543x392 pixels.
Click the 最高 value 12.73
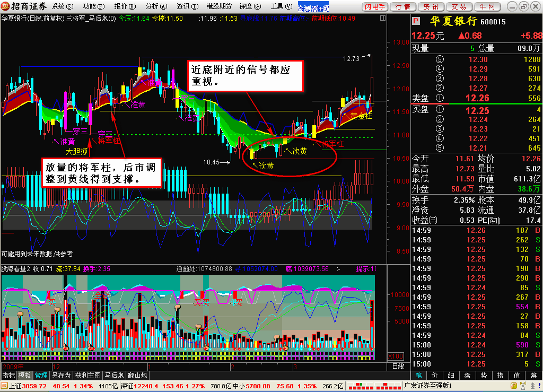pyautogui.click(x=465, y=169)
